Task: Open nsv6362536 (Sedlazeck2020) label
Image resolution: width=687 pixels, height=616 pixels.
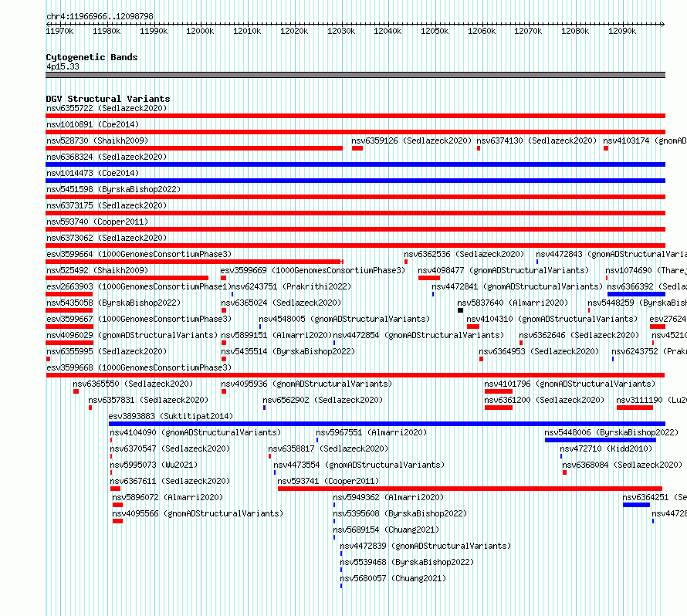Action: click(464, 254)
